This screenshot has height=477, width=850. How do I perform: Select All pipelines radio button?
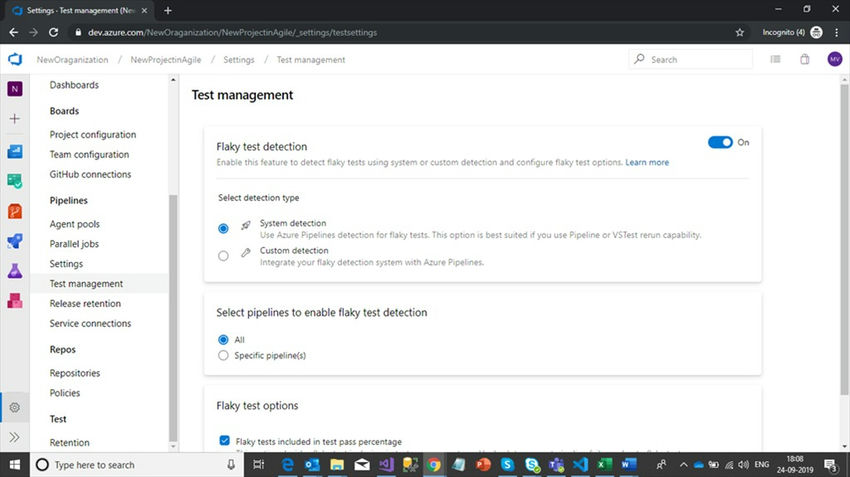[x=223, y=340]
